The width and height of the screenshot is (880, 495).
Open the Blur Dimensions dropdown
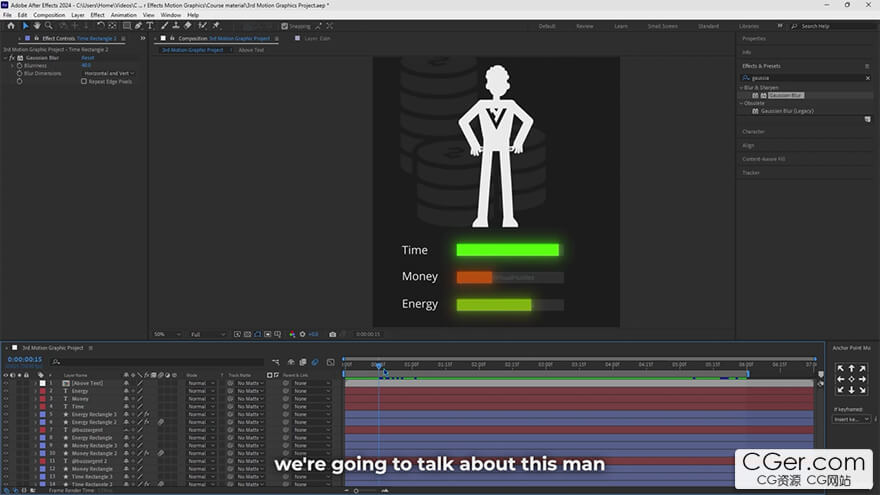pos(108,73)
